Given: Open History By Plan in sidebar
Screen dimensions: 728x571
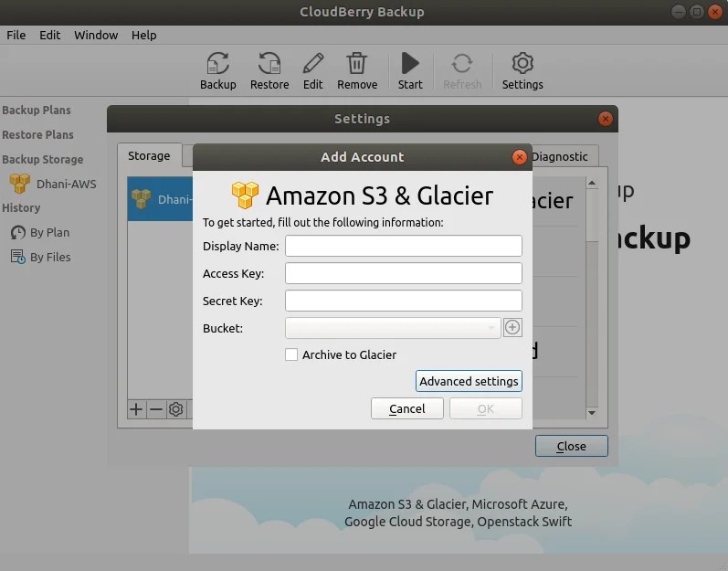Looking at the screenshot, I should coord(40,232).
